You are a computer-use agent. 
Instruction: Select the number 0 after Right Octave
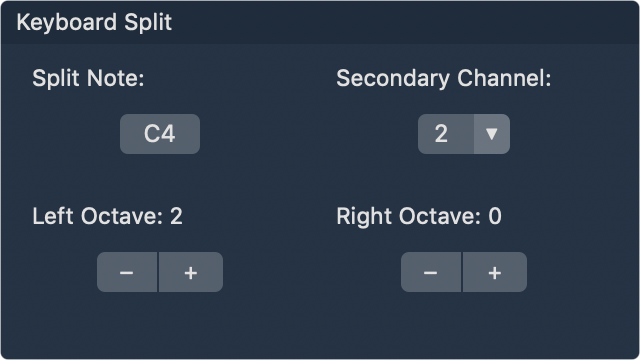(495, 216)
